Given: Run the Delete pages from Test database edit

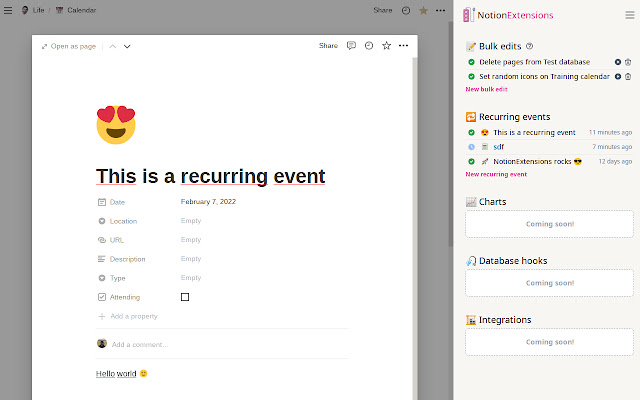Looking at the screenshot, I should point(618,62).
